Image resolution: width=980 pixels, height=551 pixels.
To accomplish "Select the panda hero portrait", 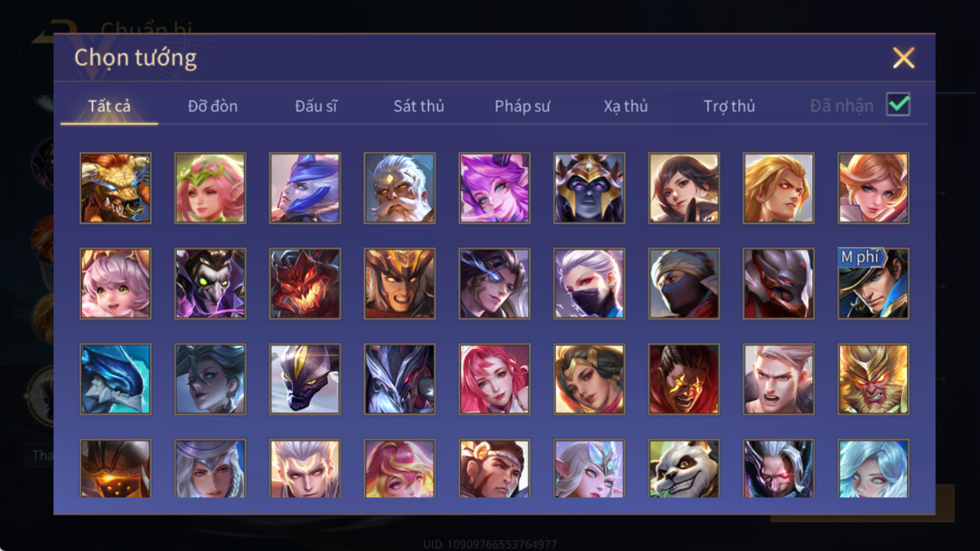I will 684,468.
